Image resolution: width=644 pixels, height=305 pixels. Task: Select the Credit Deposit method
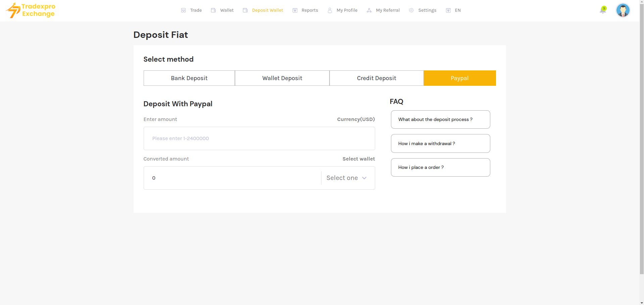point(376,78)
